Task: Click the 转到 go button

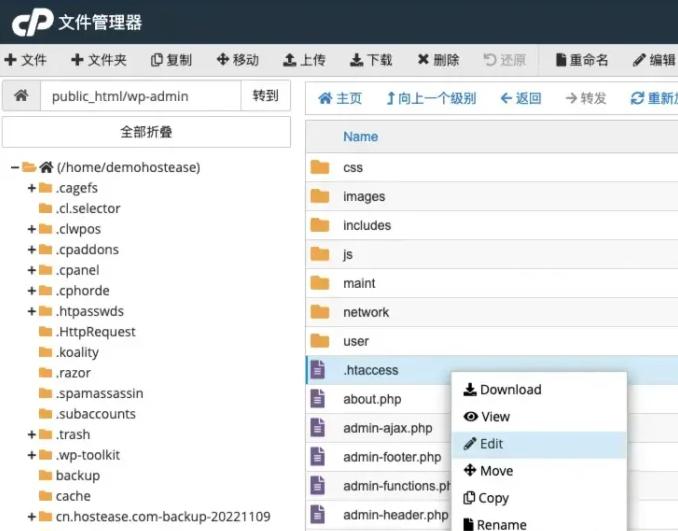Action: [x=265, y=96]
